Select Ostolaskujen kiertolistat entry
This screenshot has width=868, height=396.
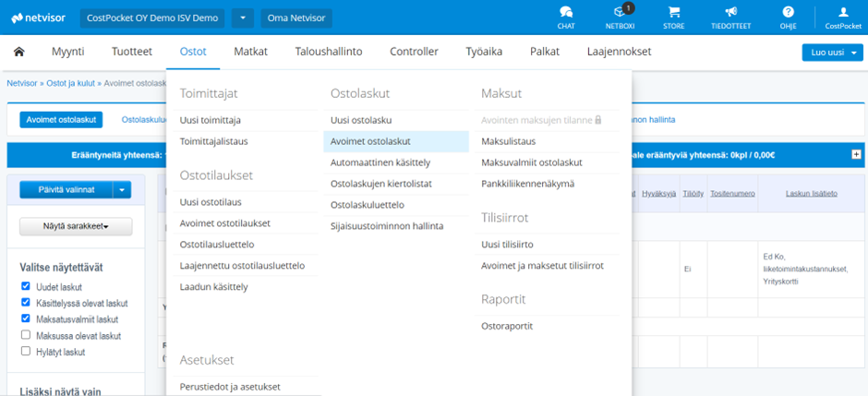coord(380,184)
